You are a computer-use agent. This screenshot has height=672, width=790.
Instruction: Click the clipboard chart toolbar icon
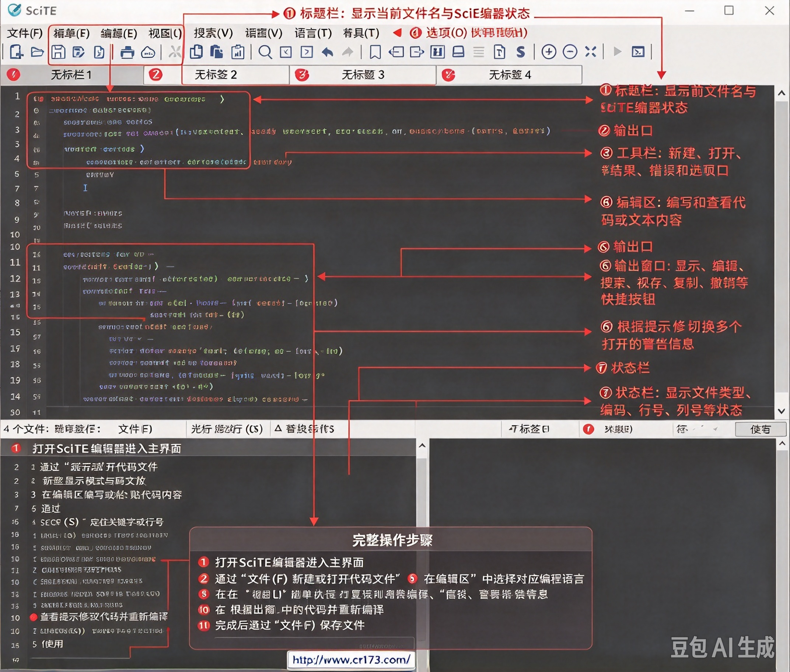238,52
